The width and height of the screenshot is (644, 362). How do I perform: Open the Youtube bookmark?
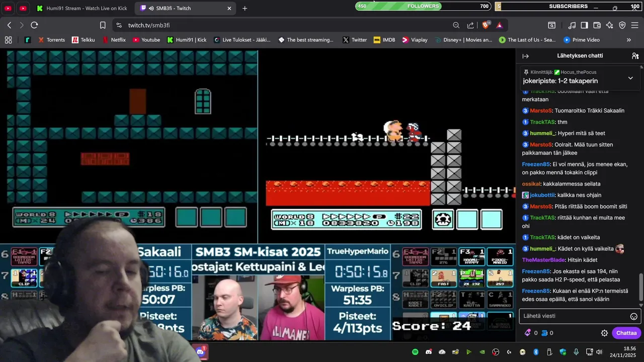click(x=146, y=40)
